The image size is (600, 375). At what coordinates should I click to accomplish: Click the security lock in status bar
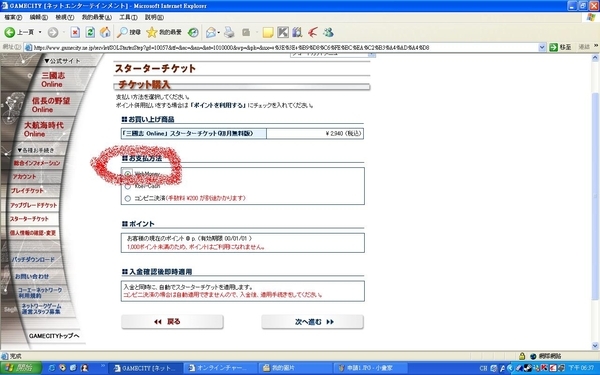522,356
